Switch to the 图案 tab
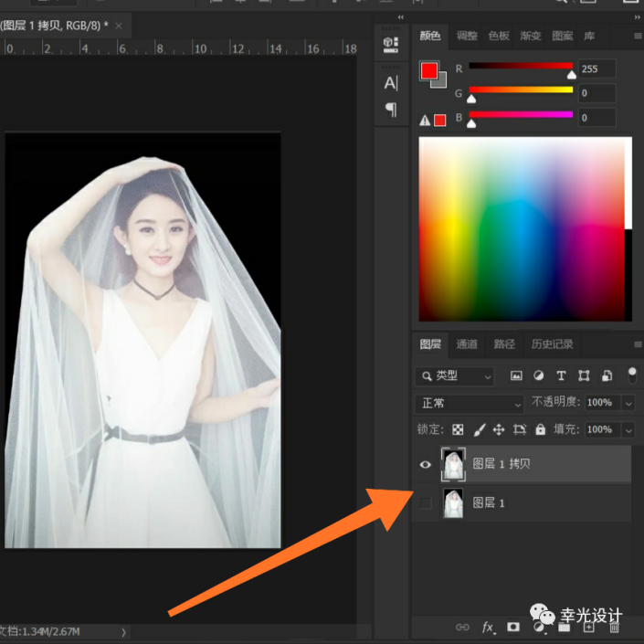 point(563,37)
